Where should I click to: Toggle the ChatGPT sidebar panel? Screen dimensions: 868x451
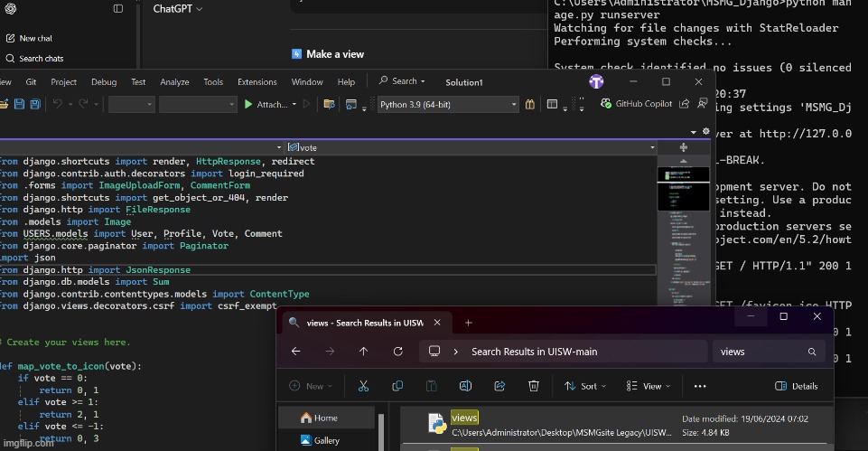coord(118,8)
